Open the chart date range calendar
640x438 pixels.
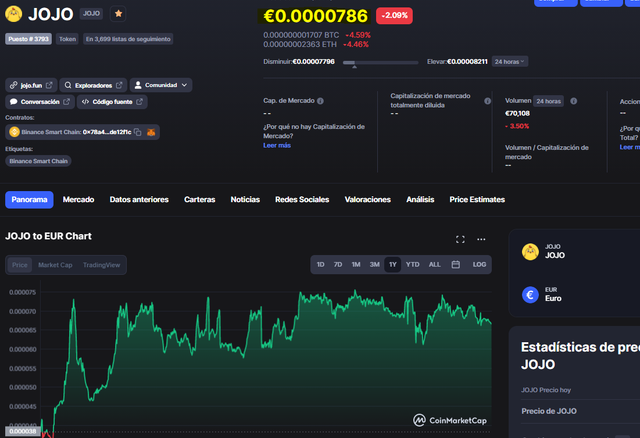[x=456, y=265]
